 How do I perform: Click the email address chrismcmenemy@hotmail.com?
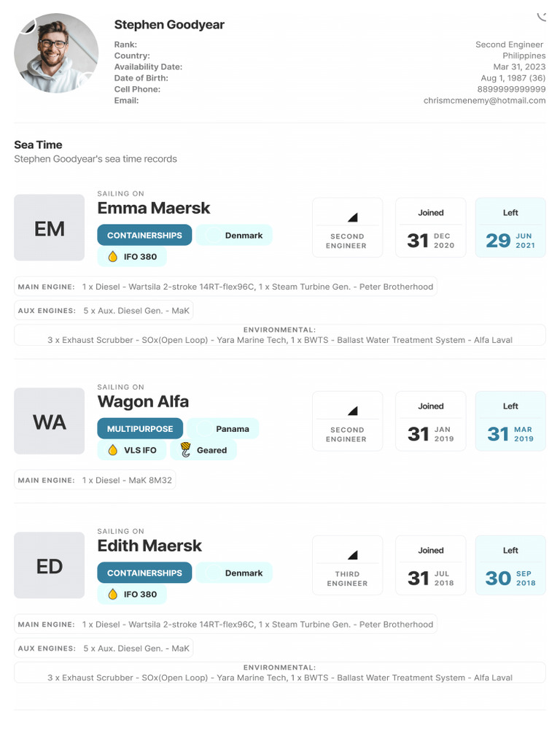tap(484, 101)
